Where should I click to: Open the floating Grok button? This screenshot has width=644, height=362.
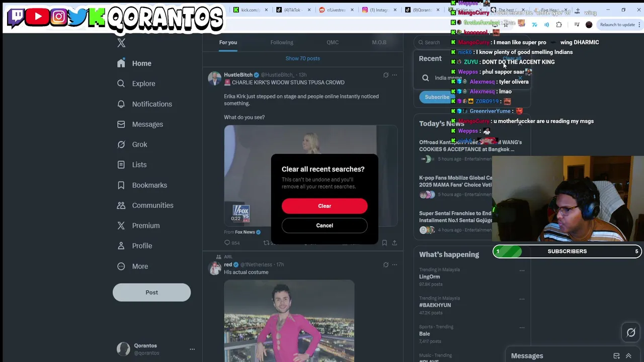631,332
